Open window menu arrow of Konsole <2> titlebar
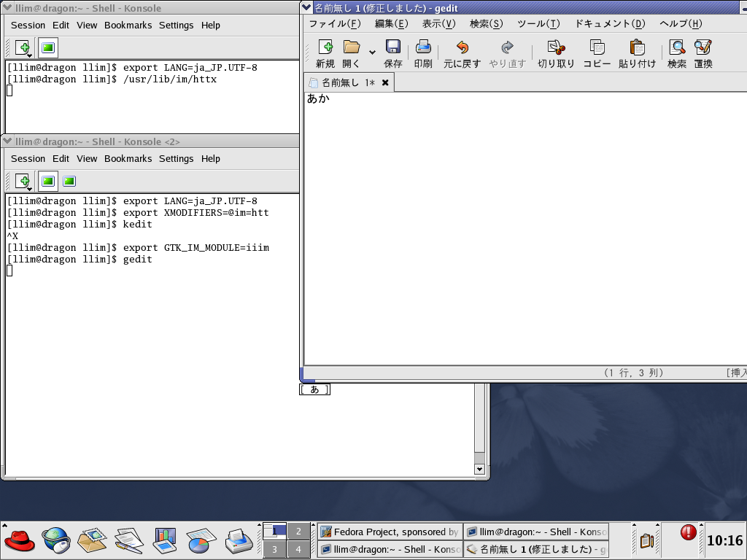 point(7,141)
